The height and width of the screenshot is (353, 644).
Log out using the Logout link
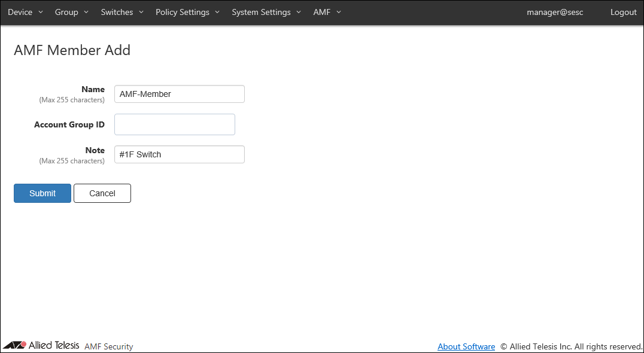point(623,12)
